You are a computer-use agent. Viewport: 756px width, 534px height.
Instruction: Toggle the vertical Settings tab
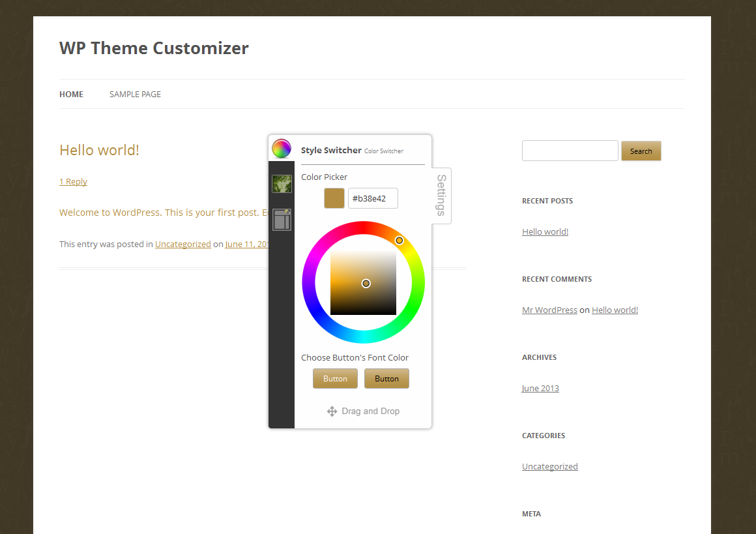pyautogui.click(x=441, y=196)
